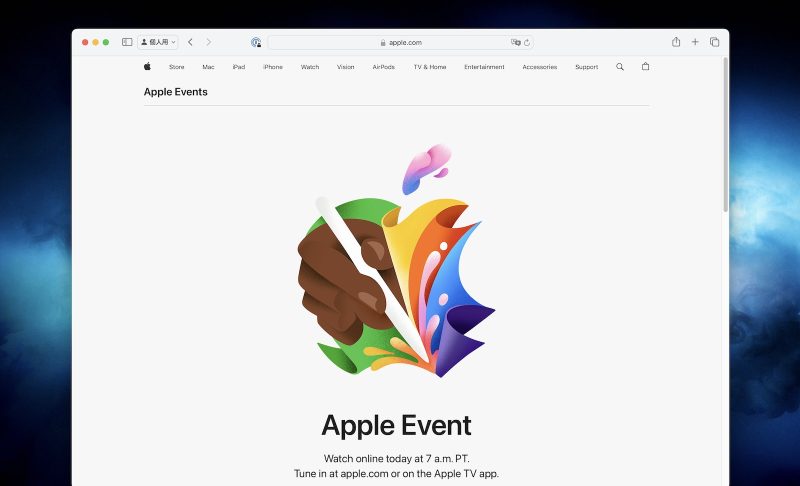Click the Apple logo in the site nav
This screenshot has height=486, width=800.
[147, 66]
